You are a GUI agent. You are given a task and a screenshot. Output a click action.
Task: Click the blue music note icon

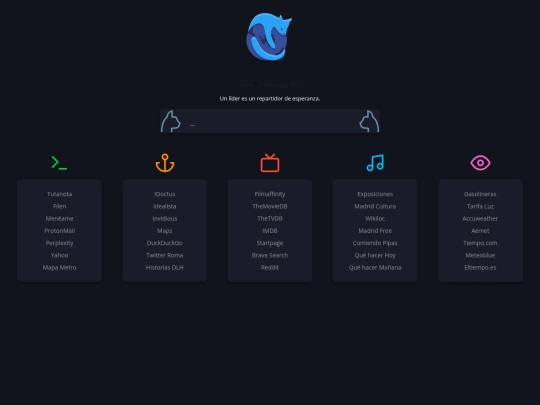coord(375,163)
